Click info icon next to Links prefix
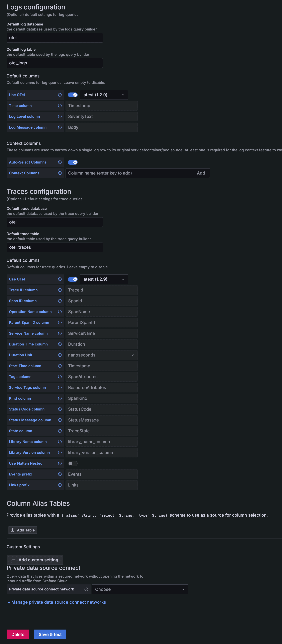Image resolution: width=282 pixels, height=644 pixels. pyautogui.click(x=60, y=485)
